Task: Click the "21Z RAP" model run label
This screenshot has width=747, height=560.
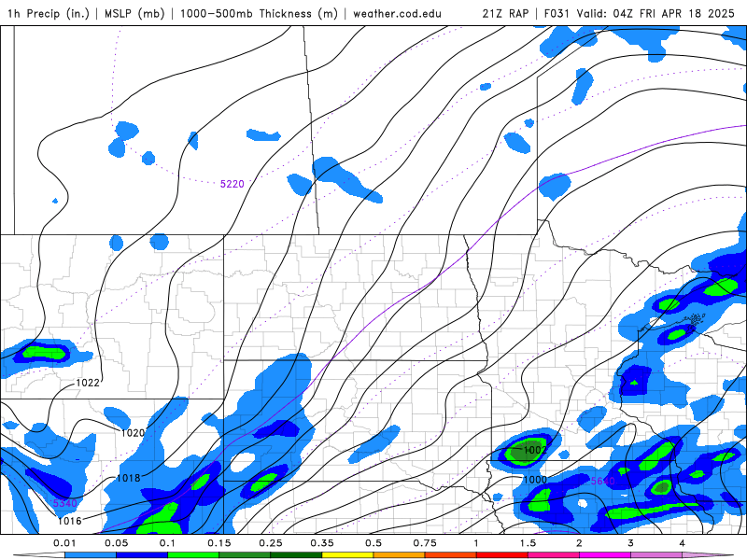Action: tap(505, 13)
